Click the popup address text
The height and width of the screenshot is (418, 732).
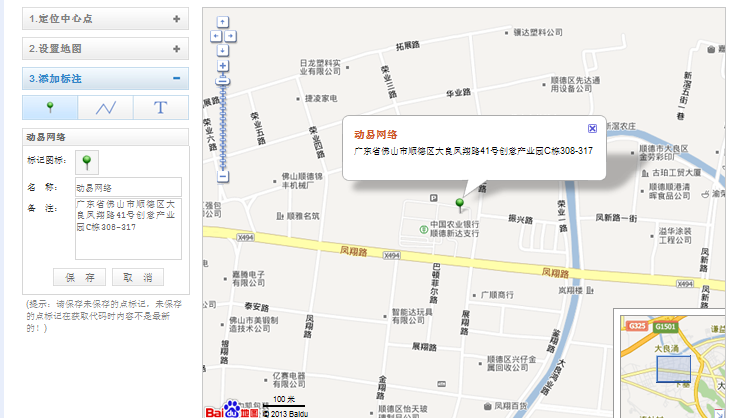point(473,151)
